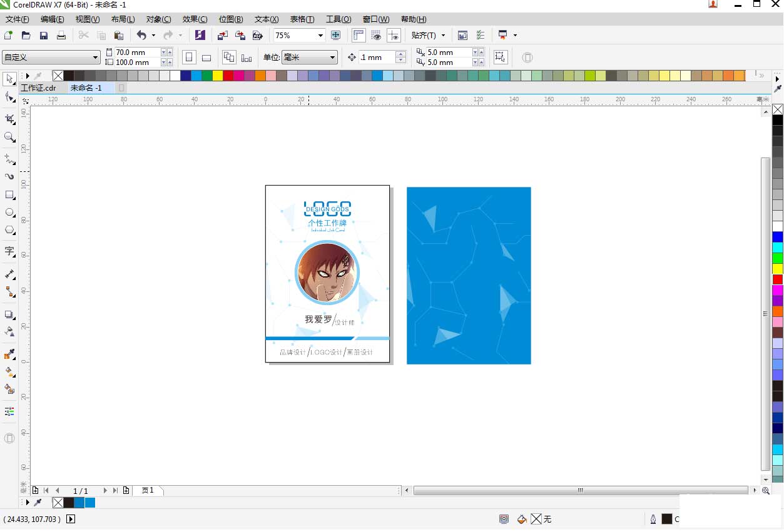The height and width of the screenshot is (532, 784).
Task: Click the Import icon in toolbar
Action: 222,36
